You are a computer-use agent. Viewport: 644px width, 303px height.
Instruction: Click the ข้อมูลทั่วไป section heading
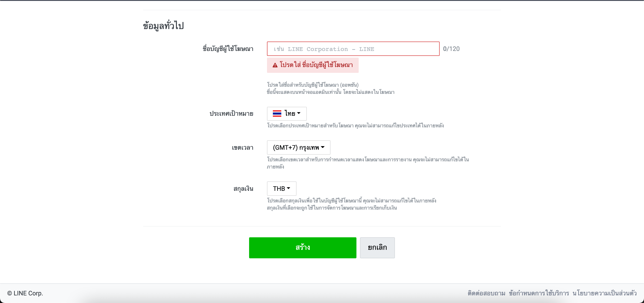pos(163,26)
